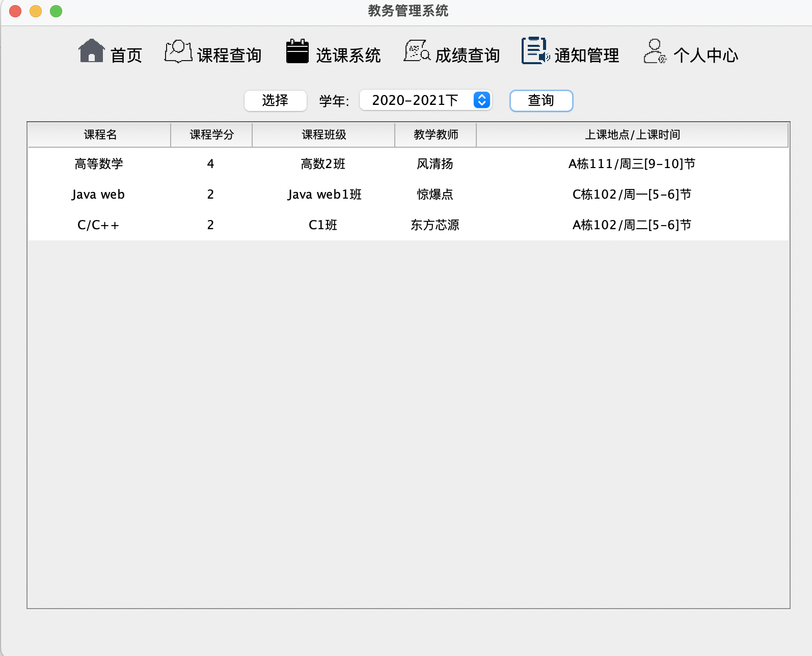This screenshot has height=656, width=812.
Task: Click the 上课地点/上课时间 column header
Action: (x=632, y=135)
